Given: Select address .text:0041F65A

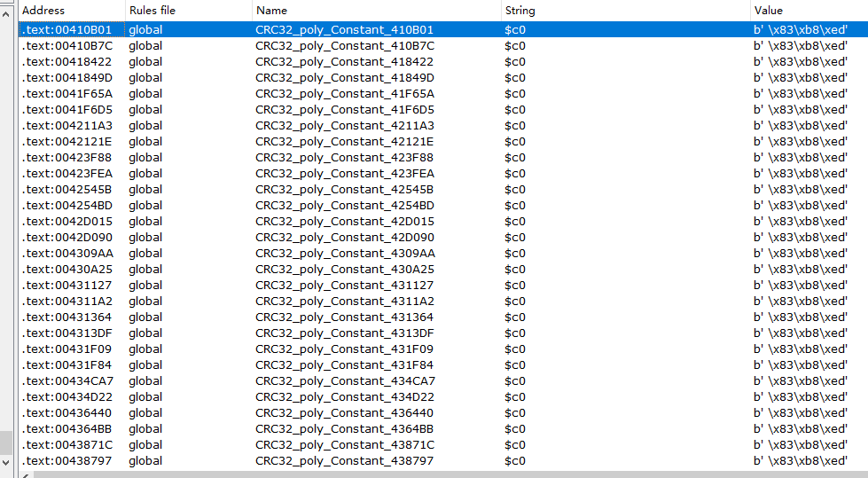Looking at the screenshot, I should click(67, 94).
